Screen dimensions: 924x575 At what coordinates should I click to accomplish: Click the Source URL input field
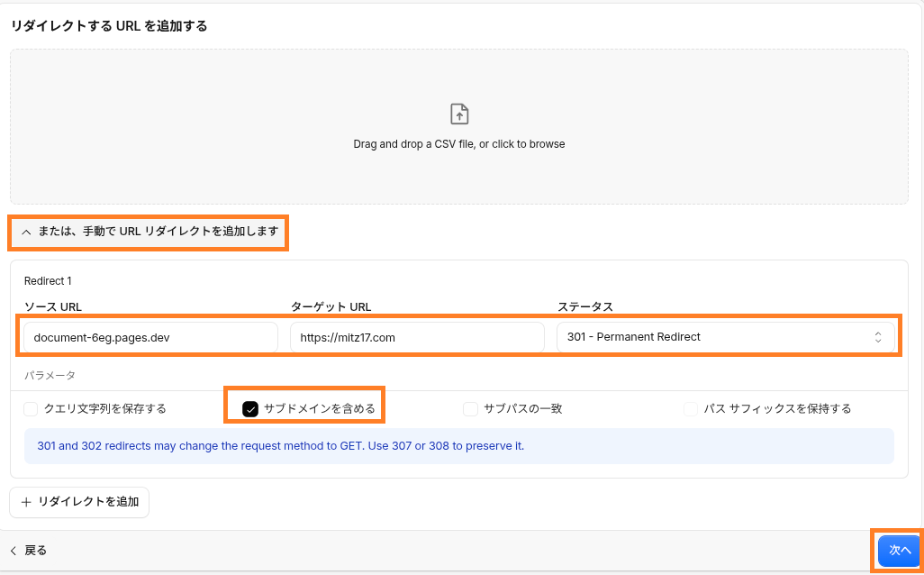(150, 337)
